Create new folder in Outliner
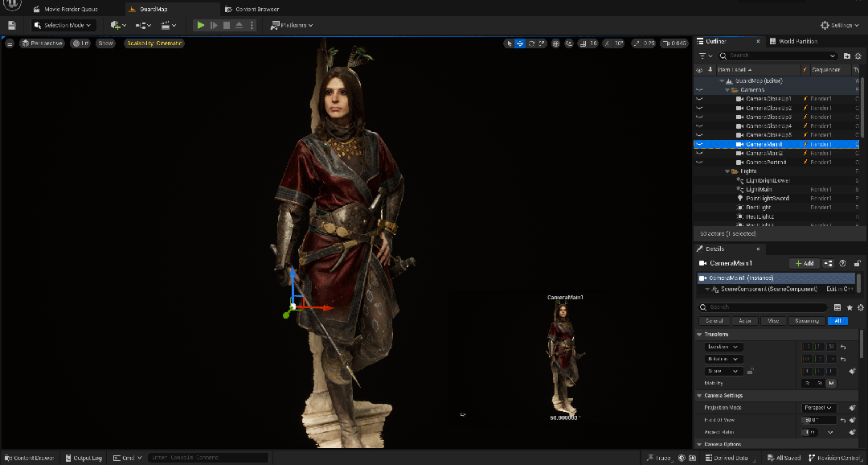Screen dimensions: 868x465 coord(847,56)
